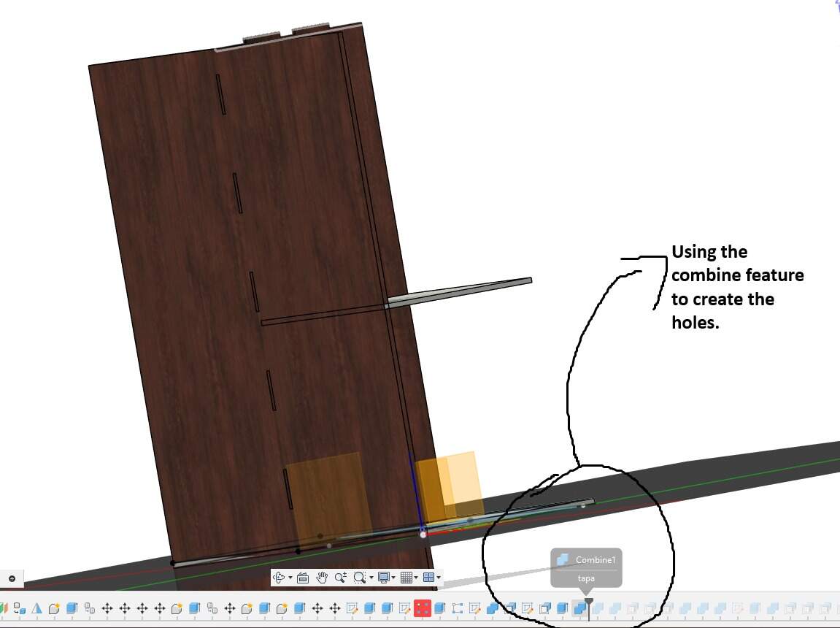Open the Zoom Window dropdown arrow
This screenshot has height=628, width=840.
(x=371, y=578)
